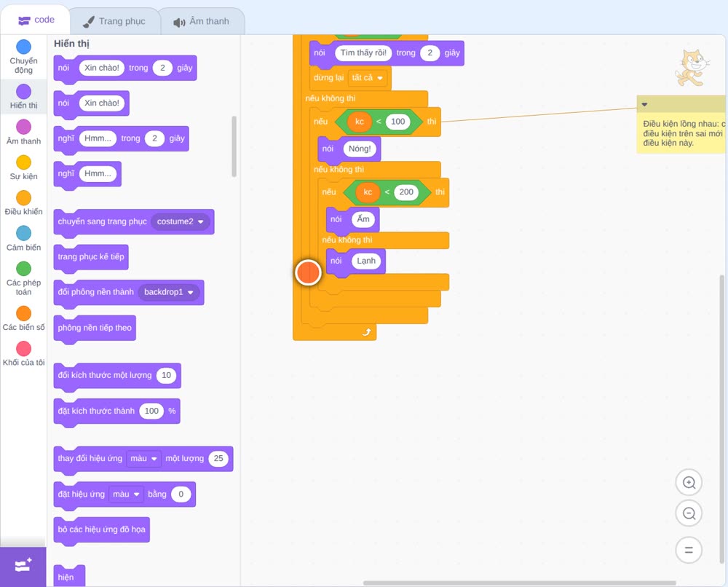This screenshot has width=728, height=587.
Task: Open the tất cả dropdown in dừng lại block
Action: click(x=367, y=77)
